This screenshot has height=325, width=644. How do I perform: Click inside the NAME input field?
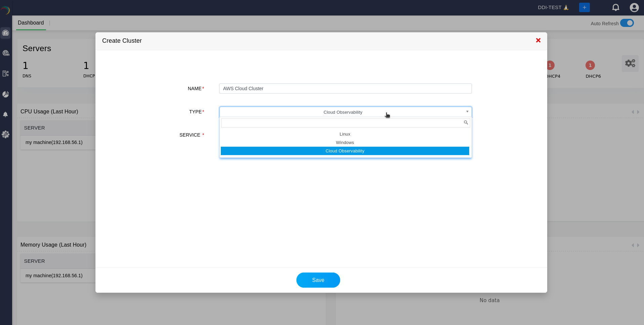(345, 88)
